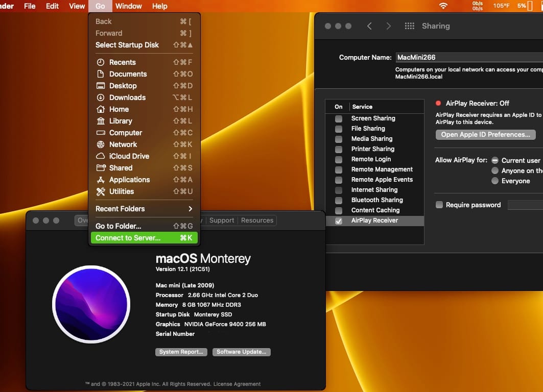Viewport: 543px width, 392px height.
Task: Enable the Remote Apple Events checkbox
Action: point(339,180)
